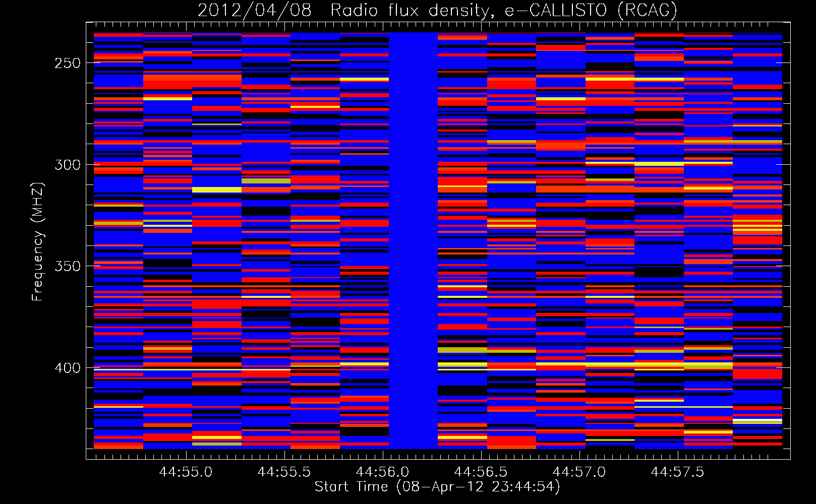Click the 44:56.5 time tick label

click(481, 472)
